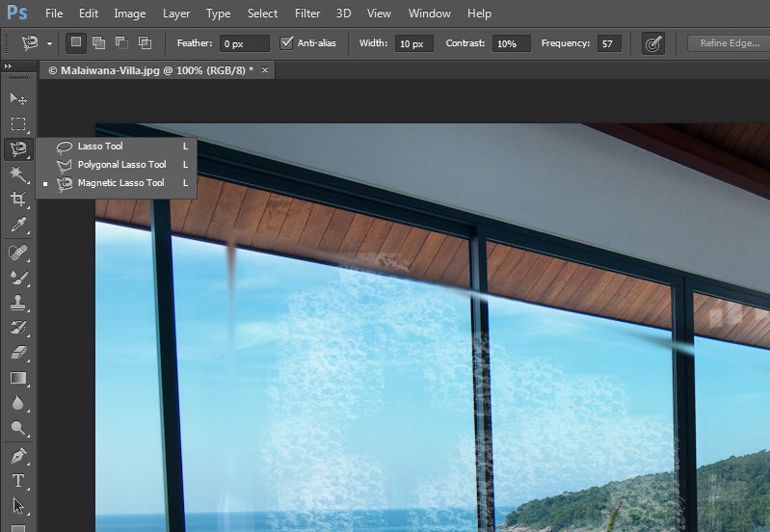
Task: Select the Move tool
Action: (17, 99)
